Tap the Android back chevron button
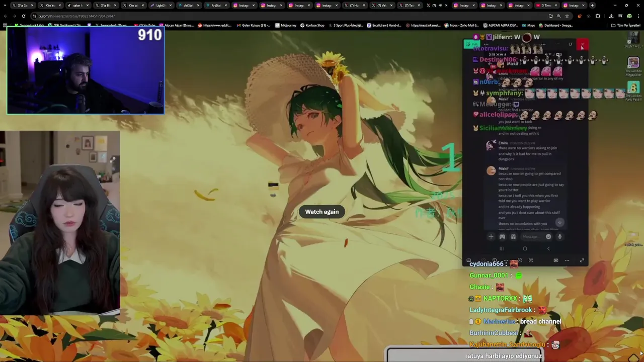644x362 pixels. [548, 248]
